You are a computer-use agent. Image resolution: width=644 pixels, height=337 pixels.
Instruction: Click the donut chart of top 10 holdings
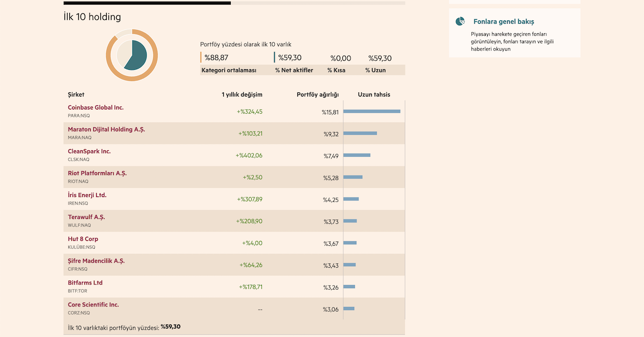131,55
